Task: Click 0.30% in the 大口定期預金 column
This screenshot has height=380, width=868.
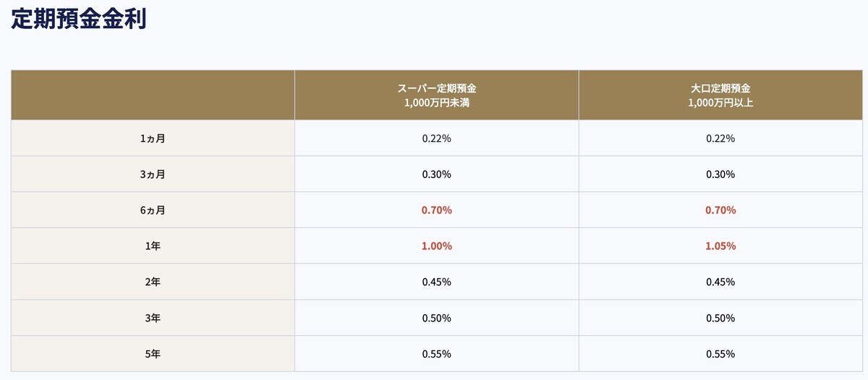Action: coord(720,174)
